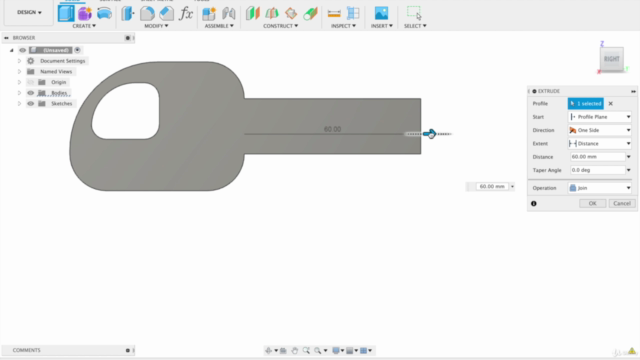Select the Tangent Plane construct tool
The height and width of the screenshot is (360, 640).
291,13
